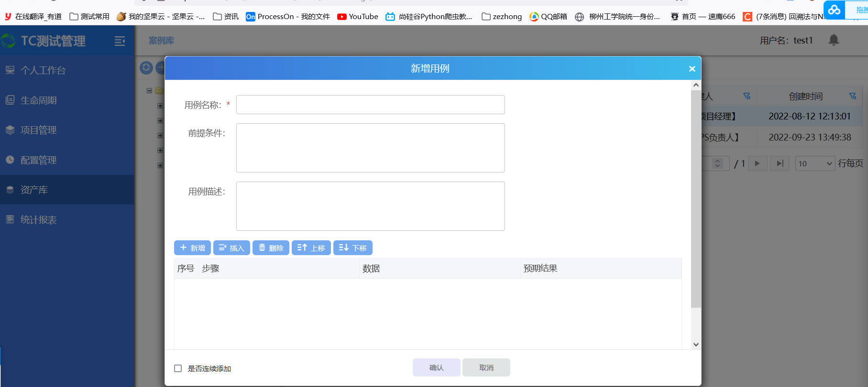Enable the 是否连续添加 checkbox
This screenshot has width=868, height=387.
point(178,368)
